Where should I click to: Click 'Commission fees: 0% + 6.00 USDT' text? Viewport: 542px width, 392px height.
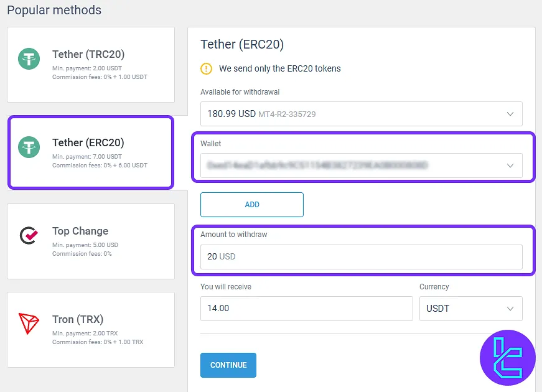[100, 166]
